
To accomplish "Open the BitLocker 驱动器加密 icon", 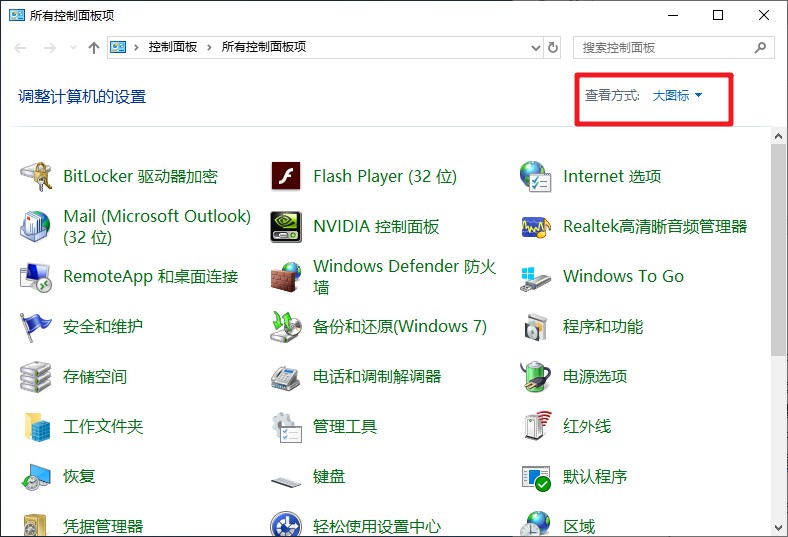I will [x=35, y=176].
